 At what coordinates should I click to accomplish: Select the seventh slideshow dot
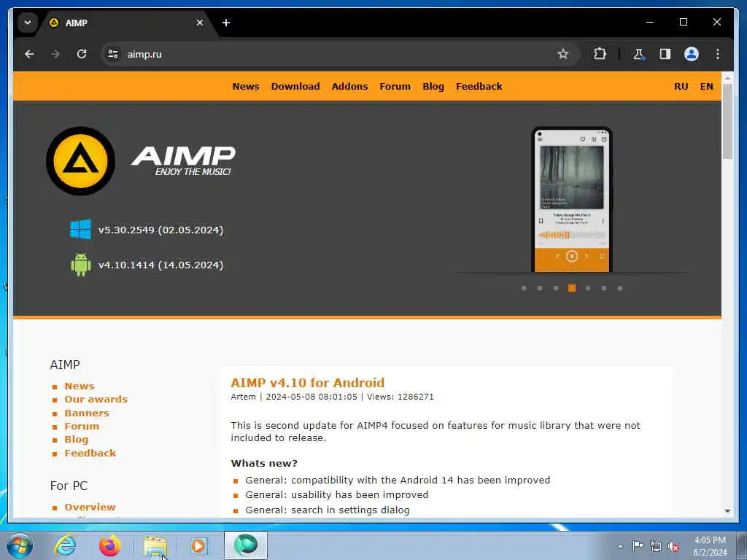click(x=620, y=288)
